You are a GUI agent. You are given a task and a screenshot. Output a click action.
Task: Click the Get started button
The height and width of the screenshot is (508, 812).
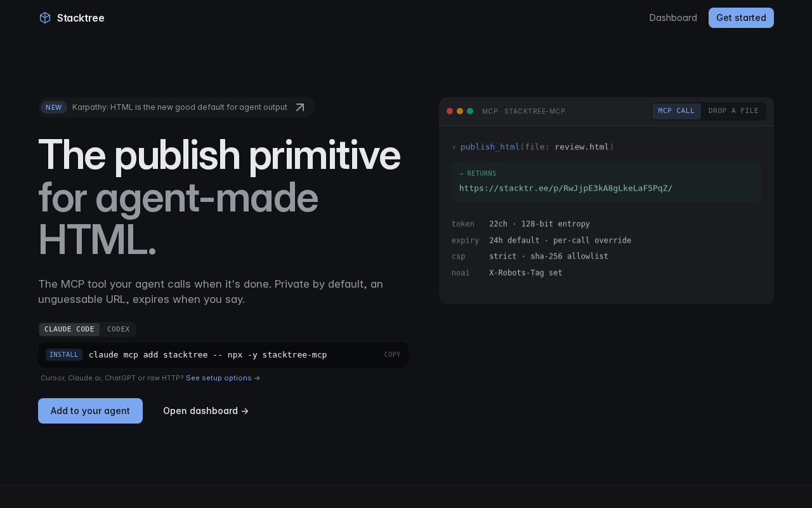(741, 18)
